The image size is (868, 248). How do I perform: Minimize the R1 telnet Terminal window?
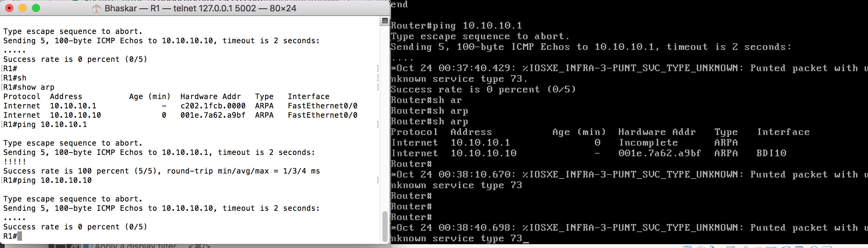click(23, 8)
